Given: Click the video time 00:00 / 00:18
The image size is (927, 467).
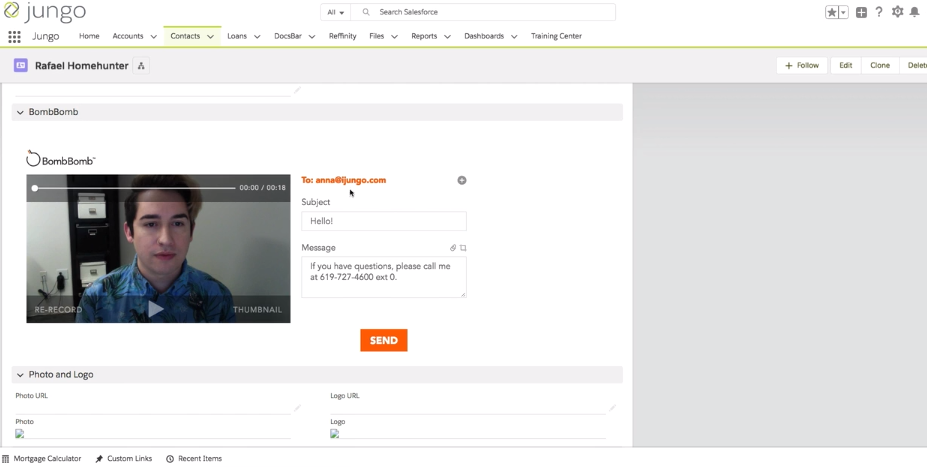Looking at the screenshot, I should (262, 187).
